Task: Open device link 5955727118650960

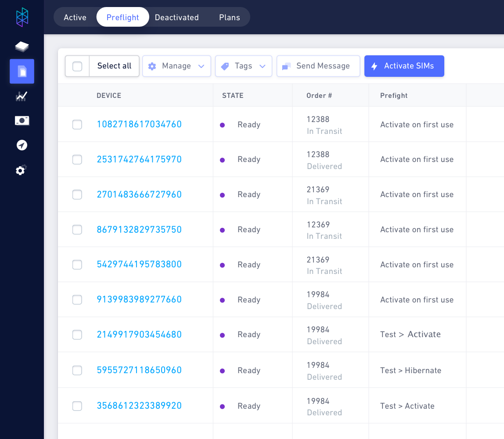Action: coord(139,370)
